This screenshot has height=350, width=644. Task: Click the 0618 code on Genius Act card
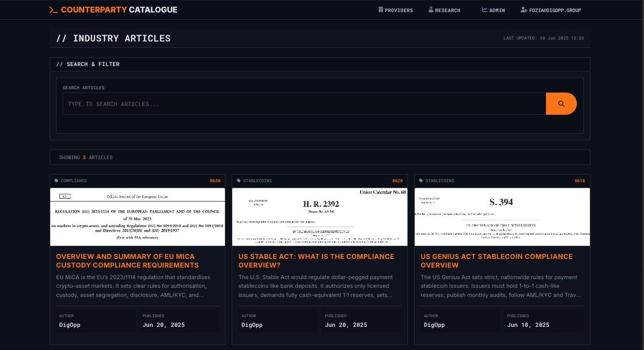(580, 181)
